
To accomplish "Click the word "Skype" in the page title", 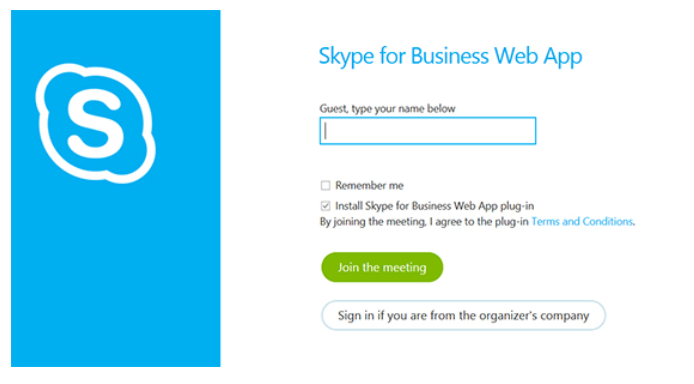I will pos(346,58).
